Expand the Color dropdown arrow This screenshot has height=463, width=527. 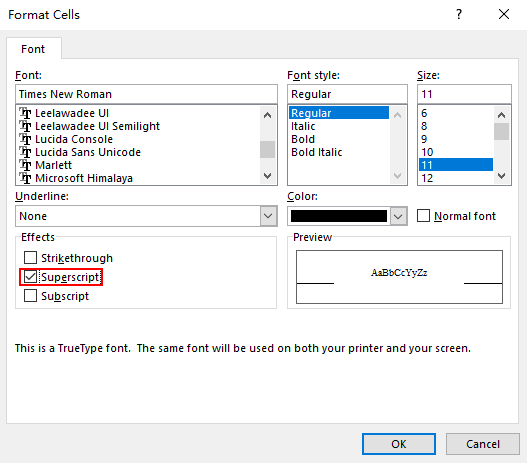pos(398,216)
